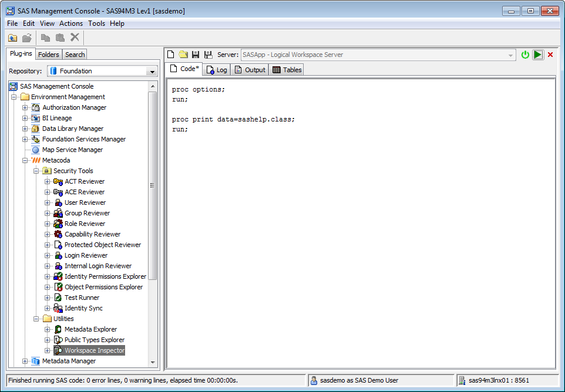Switch to the Tables tab
The height and width of the screenshot is (392, 565).
(287, 70)
